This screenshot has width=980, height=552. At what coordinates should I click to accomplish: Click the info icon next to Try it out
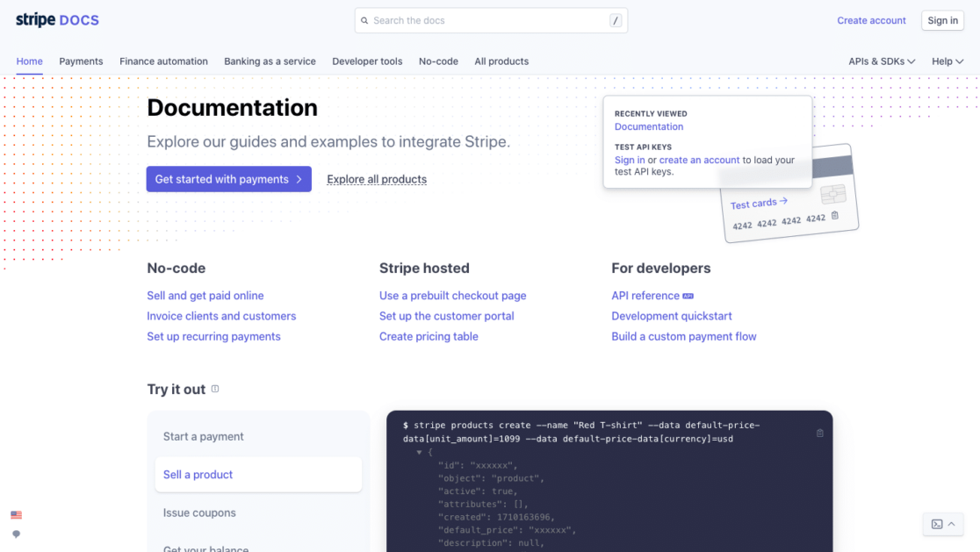coord(215,389)
